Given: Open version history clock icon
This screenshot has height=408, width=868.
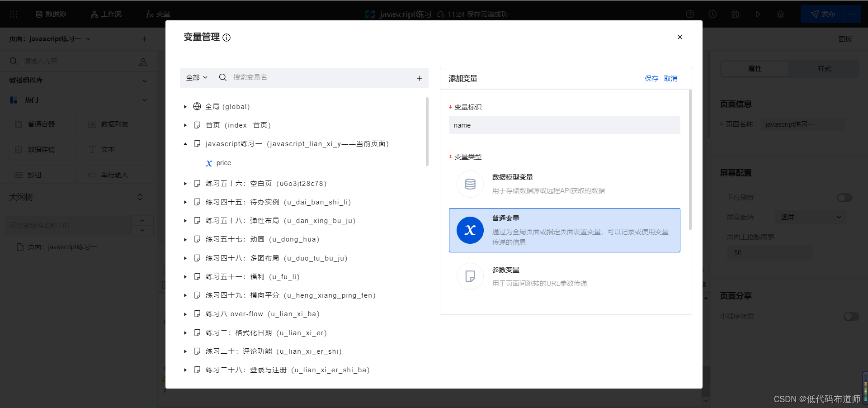Looking at the screenshot, I should tap(712, 14).
